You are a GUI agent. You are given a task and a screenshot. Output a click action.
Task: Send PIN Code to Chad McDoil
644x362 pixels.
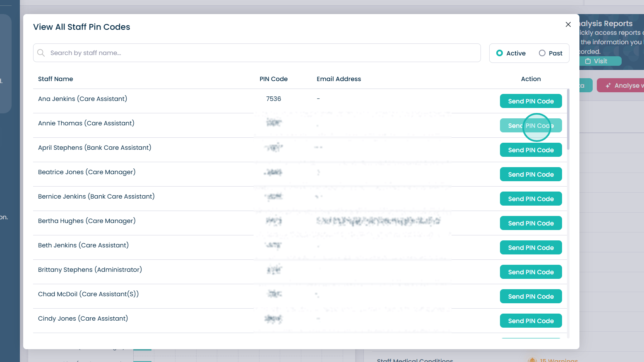(531, 297)
